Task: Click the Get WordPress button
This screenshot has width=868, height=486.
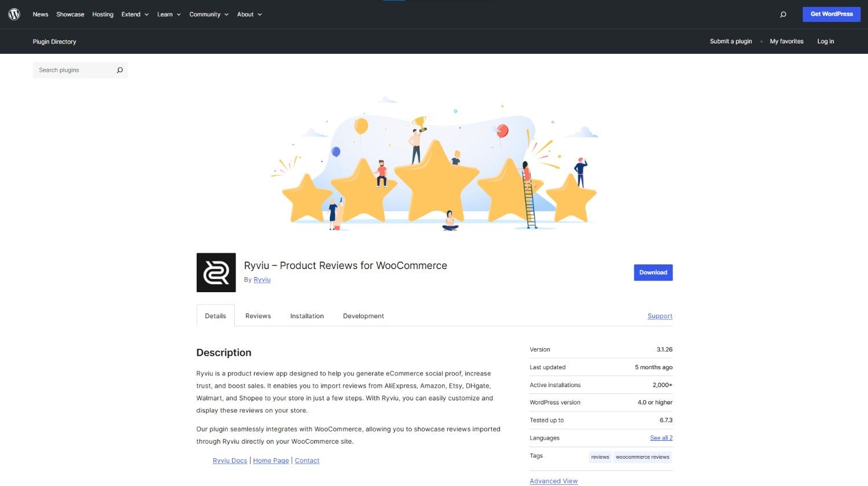Action: point(831,14)
